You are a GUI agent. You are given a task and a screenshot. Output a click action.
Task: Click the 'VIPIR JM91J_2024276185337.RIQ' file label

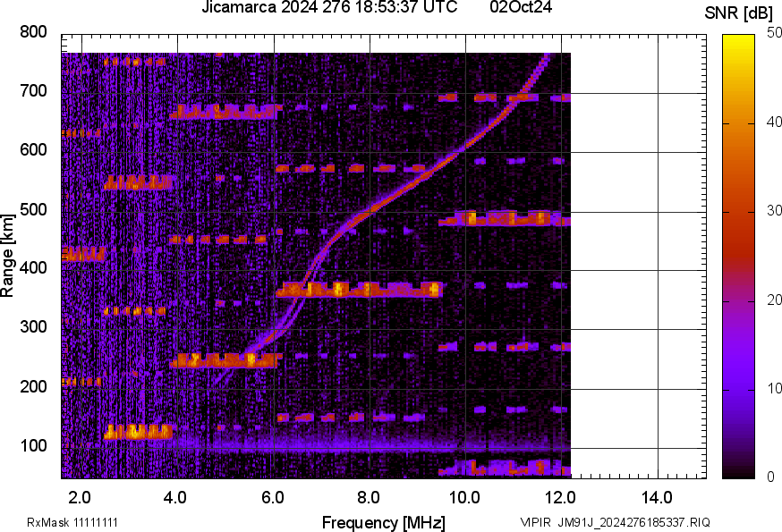(x=615, y=522)
